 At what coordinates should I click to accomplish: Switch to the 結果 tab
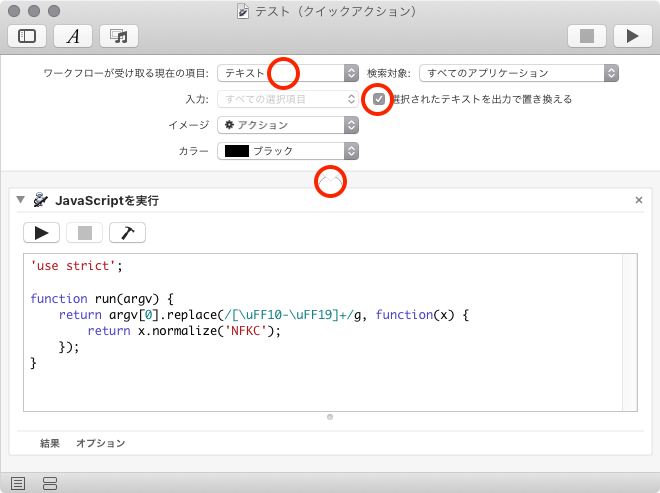click(50, 443)
